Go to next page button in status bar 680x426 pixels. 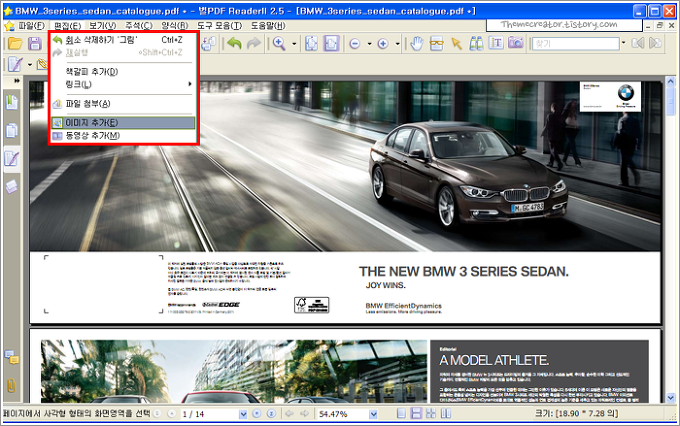coord(257,414)
